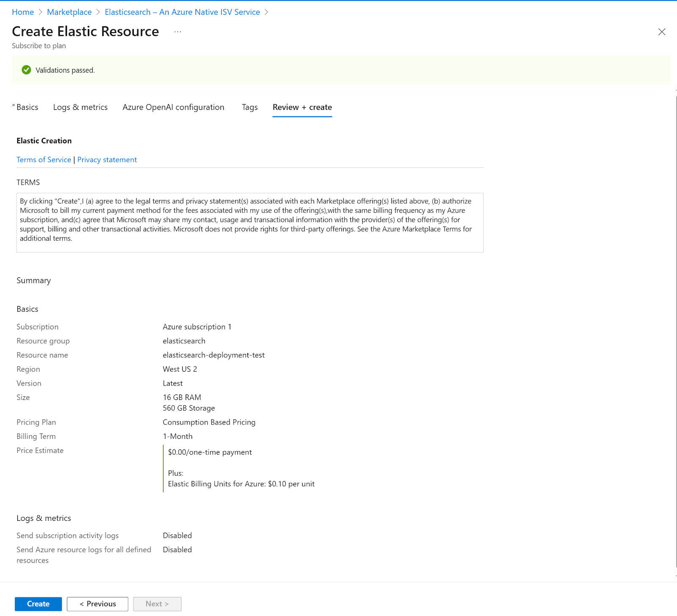The image size is (677, 616).
Task: Click the Create button
Action: click(38, 604)
